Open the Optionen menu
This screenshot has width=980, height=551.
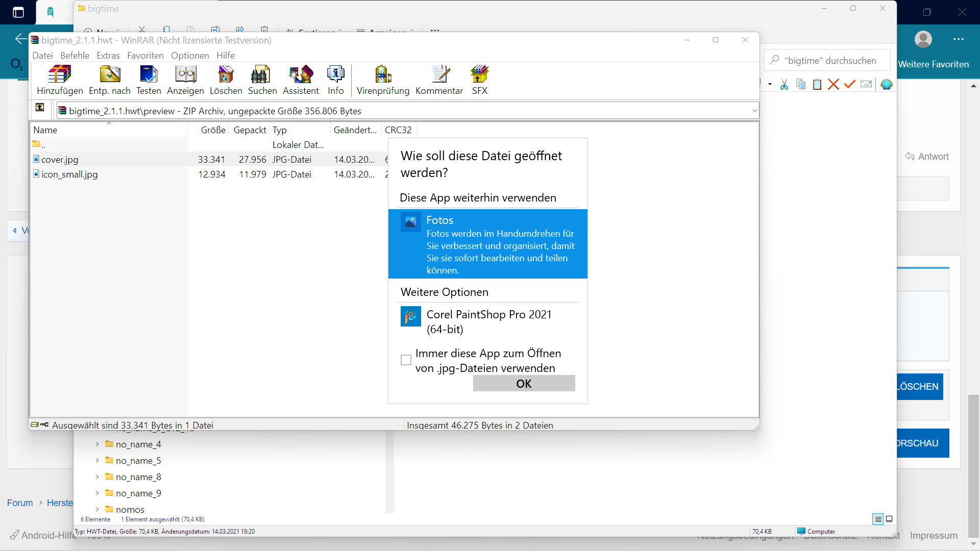190,56
